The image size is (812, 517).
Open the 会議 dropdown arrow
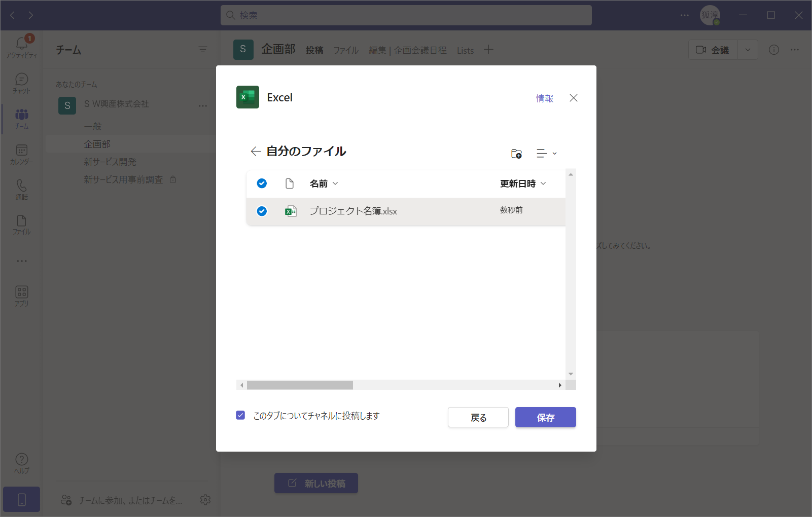[748, 50]
